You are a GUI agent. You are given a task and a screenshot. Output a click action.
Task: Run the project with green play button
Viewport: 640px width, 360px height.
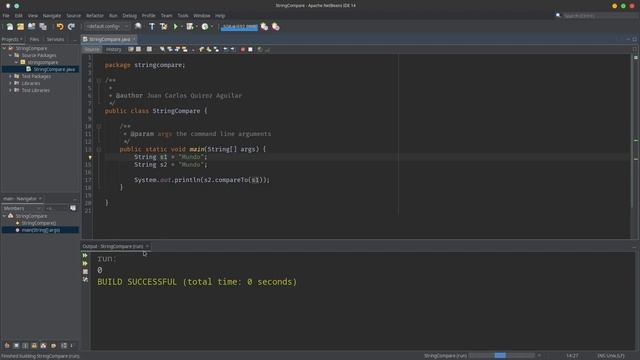coord(176,27)
